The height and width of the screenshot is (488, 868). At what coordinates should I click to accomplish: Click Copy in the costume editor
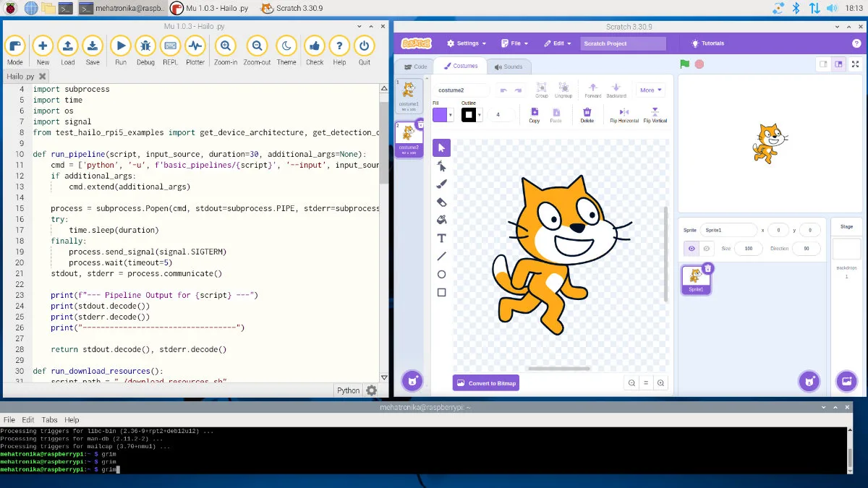tap(535, 115)
